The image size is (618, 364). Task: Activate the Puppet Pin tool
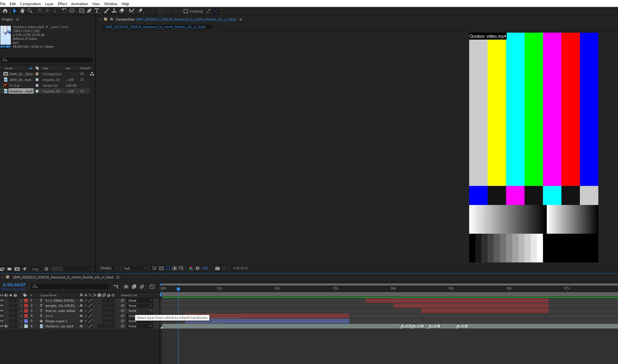coord(141,11)
